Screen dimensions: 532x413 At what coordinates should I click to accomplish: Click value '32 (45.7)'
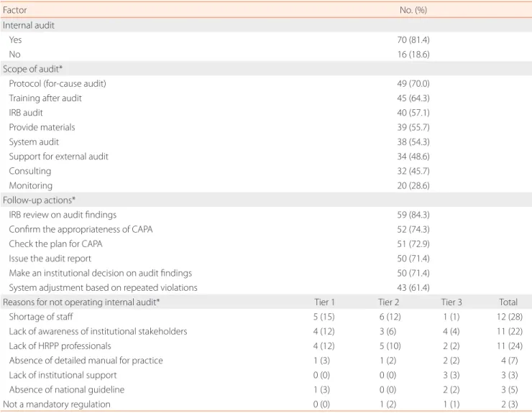tap(413, 171)
